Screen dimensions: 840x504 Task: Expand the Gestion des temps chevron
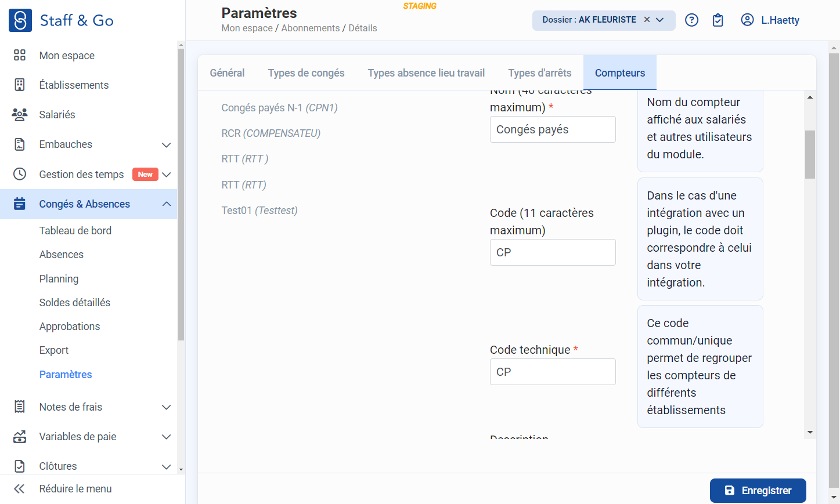[x=166, y=175]
